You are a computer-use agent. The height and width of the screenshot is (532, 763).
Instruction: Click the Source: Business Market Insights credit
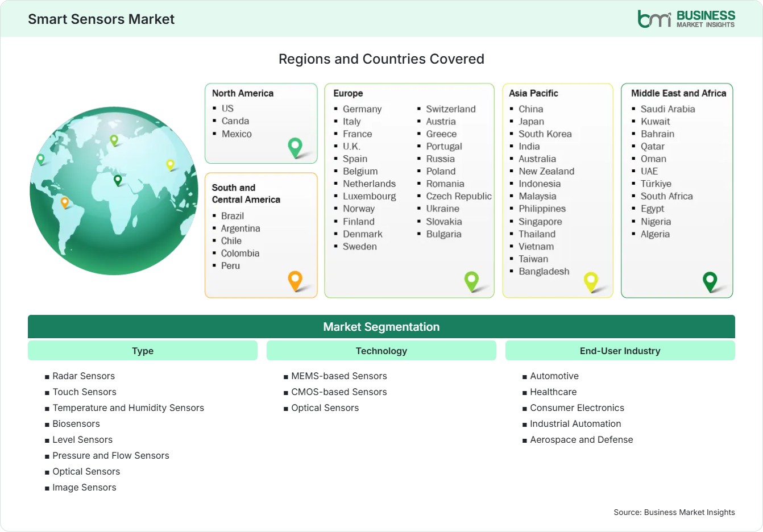pos(674,512)
